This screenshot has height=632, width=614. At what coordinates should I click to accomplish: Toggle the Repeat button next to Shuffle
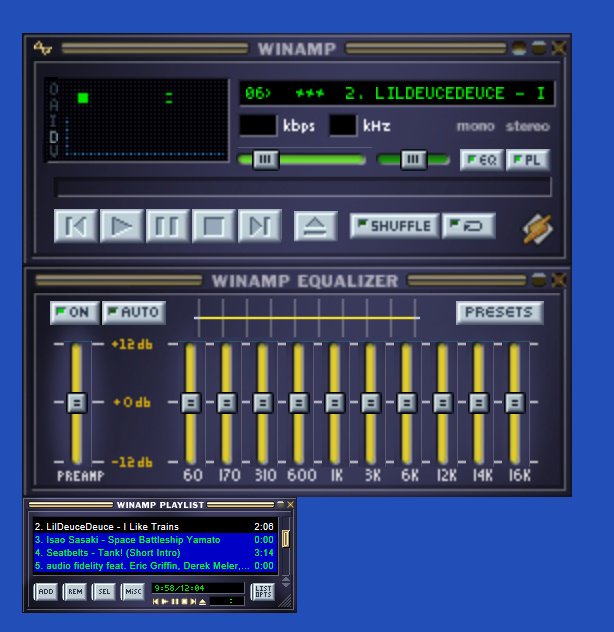468,226
